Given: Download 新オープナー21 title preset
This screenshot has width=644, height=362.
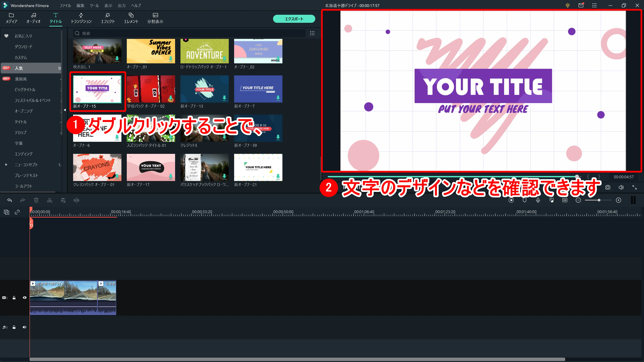Looking at the screenshot, I should (x=278, y=177).
